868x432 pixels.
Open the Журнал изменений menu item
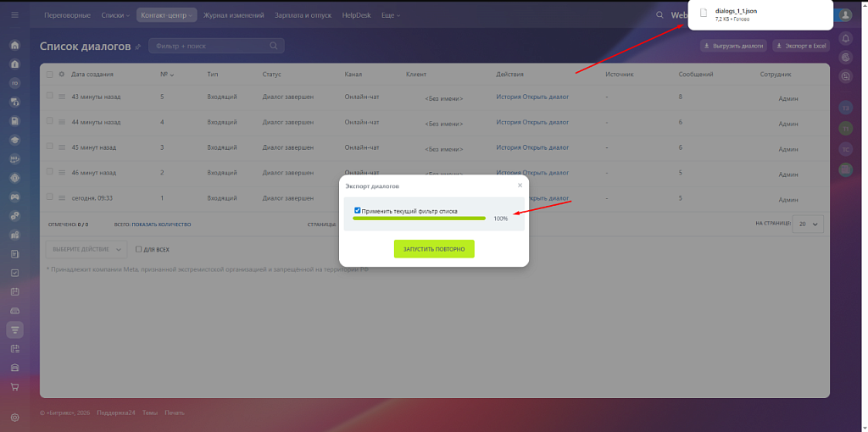pyautogui.click(x=234, y=15)
